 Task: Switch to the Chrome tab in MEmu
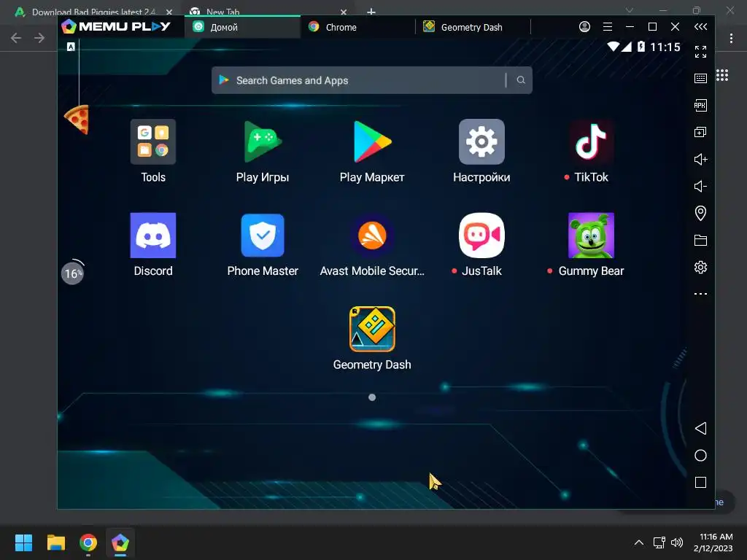tap(357, 27)
